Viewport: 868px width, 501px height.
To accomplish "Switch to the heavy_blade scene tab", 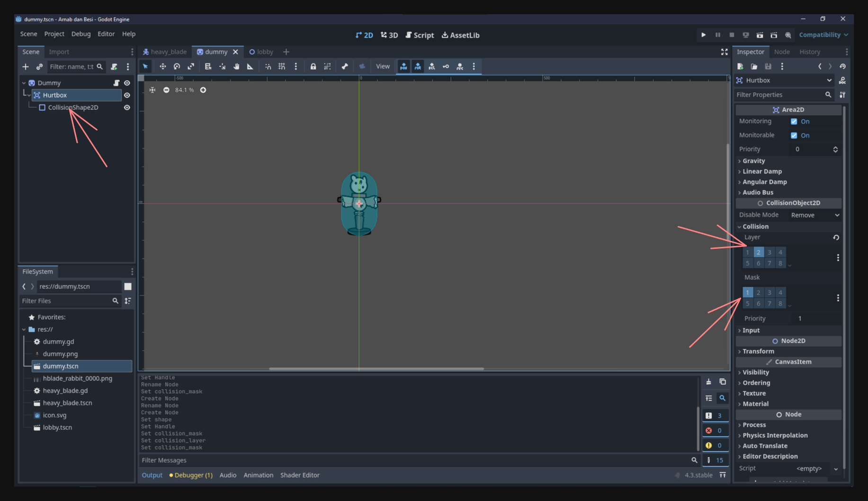I will pyautogui.click(x=165, y=52).
